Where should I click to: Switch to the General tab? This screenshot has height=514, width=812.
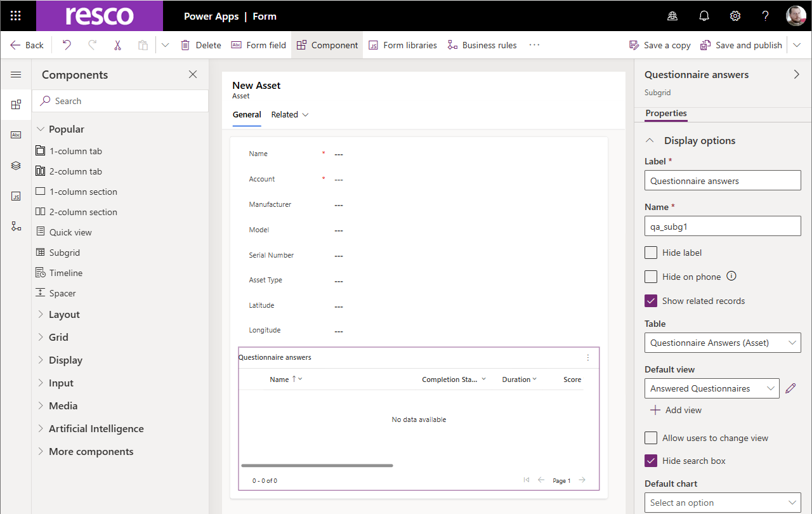(247, 115)
